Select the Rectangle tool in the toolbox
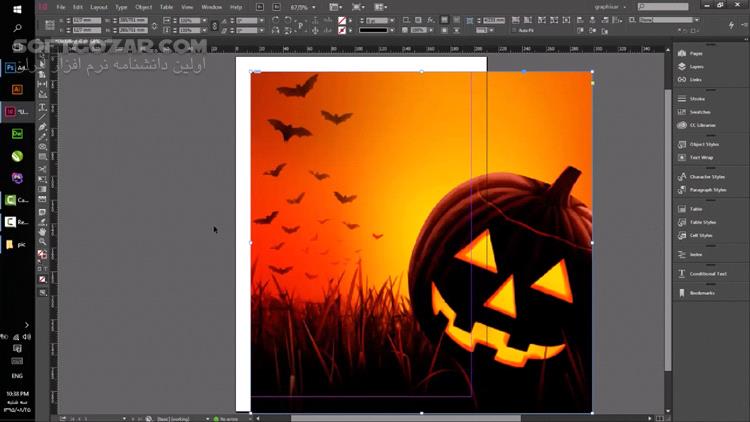Image resolution: width=750 pixels, height=422 pixels. [43, 157]
